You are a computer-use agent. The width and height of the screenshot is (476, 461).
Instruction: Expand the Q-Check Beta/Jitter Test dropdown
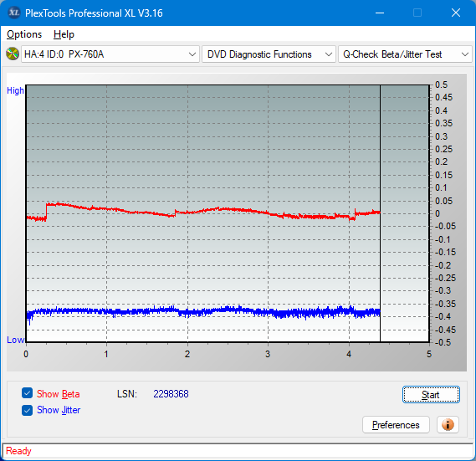click(x=405, y=54)
